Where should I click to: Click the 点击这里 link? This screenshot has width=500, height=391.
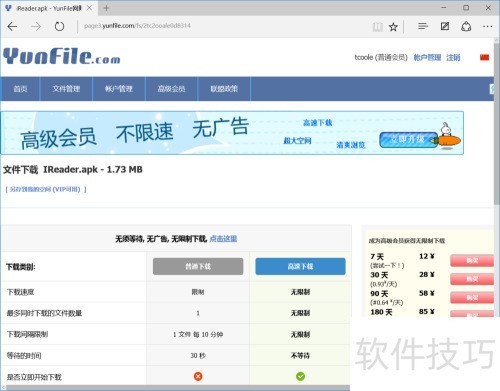[223, 239]
